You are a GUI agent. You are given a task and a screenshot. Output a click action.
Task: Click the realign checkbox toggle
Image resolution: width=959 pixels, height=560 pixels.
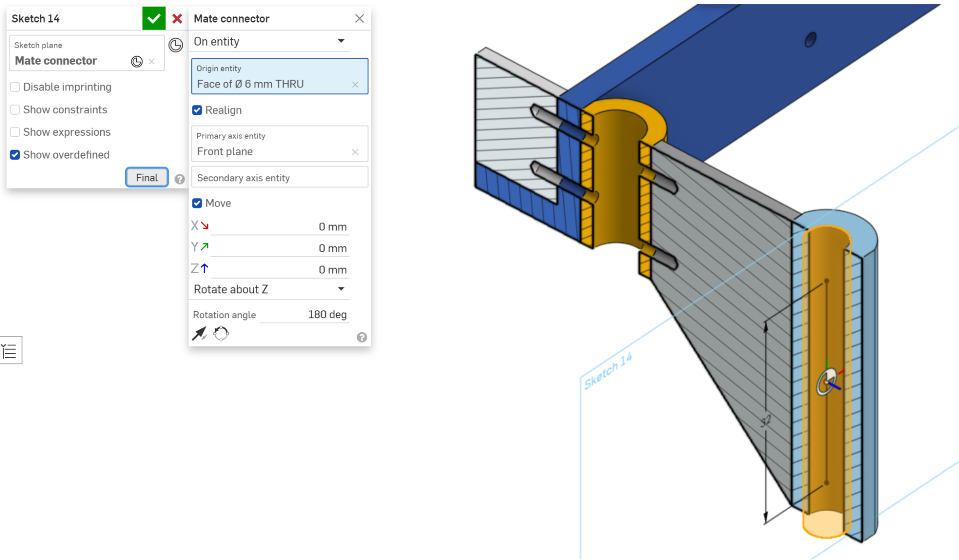198,110
